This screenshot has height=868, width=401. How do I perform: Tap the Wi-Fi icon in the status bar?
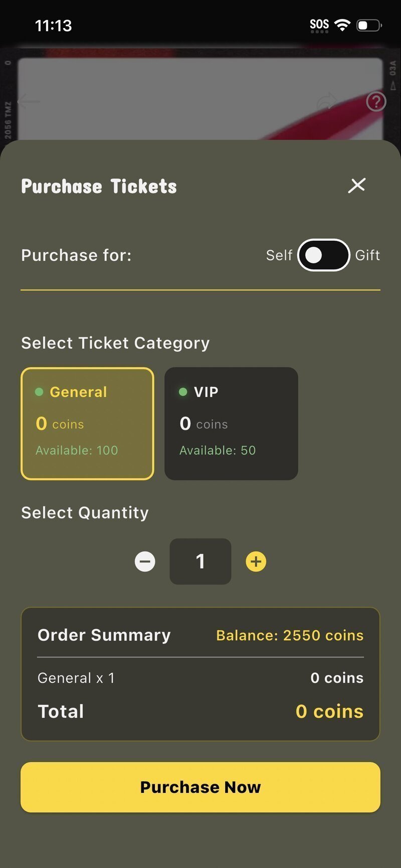(342, 24)
